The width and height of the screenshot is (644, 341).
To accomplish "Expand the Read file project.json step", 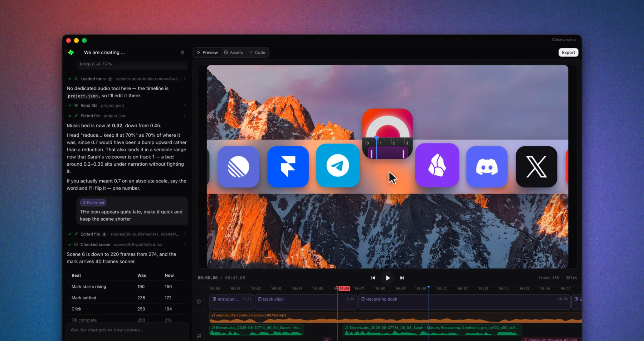I will 127,106.
